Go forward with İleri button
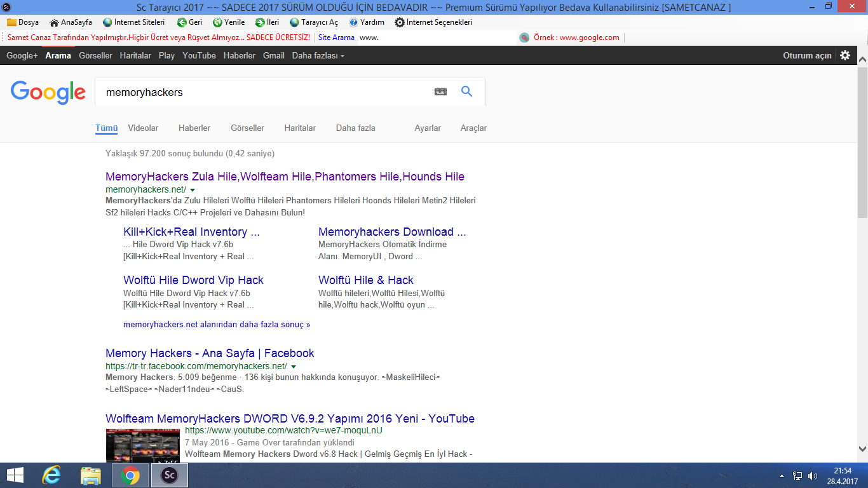The height and width of the screenshot is (488, 868). pos(267,22)
